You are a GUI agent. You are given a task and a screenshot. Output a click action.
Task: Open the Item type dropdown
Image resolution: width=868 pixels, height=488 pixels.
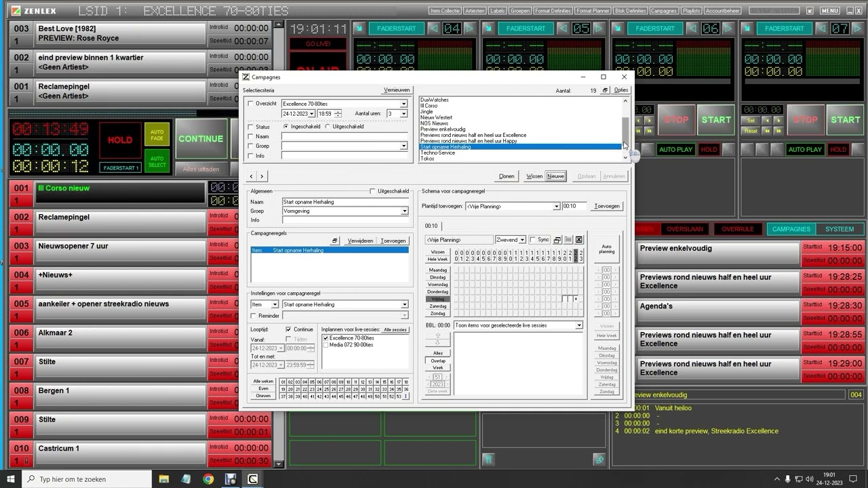(274, 304)
